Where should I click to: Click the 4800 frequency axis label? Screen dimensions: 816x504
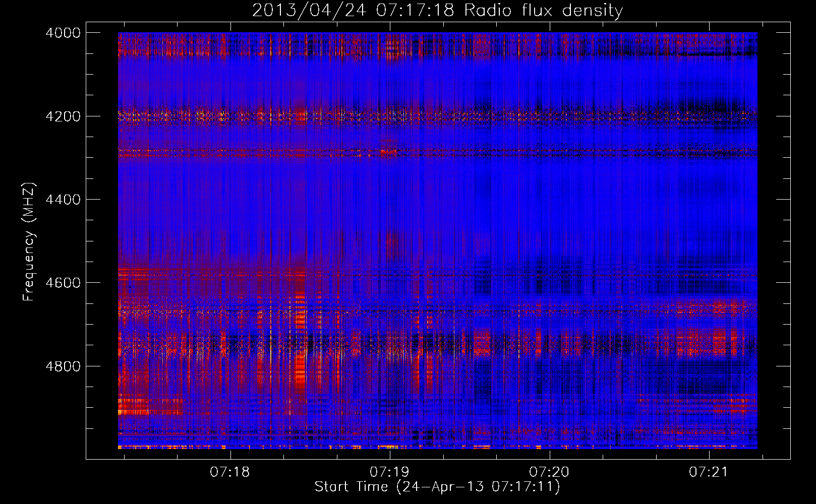click(63, 366)
